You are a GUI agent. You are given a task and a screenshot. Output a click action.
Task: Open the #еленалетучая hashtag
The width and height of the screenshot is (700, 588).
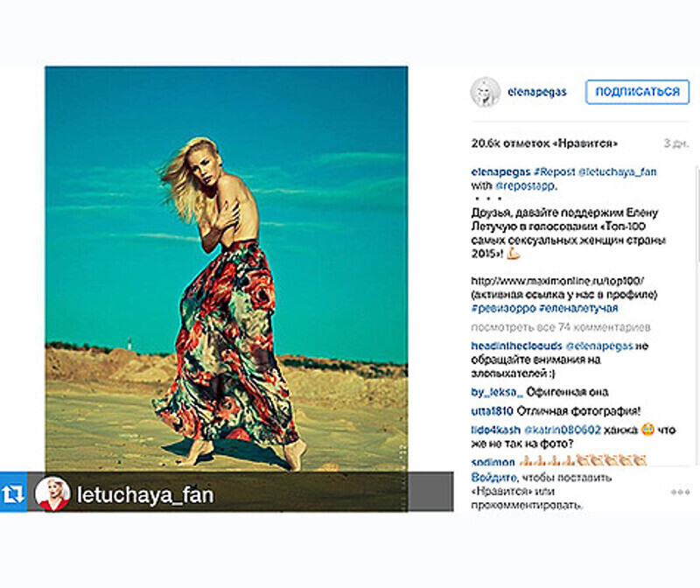(578, 308)
